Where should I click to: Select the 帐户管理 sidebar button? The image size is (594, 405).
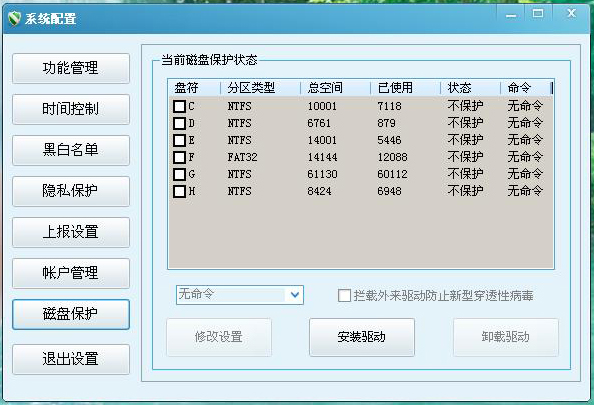pos(71,273)
